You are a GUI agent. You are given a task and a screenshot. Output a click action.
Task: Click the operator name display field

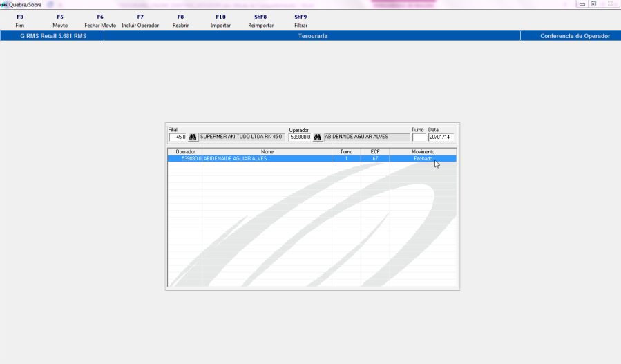(366, 137)
